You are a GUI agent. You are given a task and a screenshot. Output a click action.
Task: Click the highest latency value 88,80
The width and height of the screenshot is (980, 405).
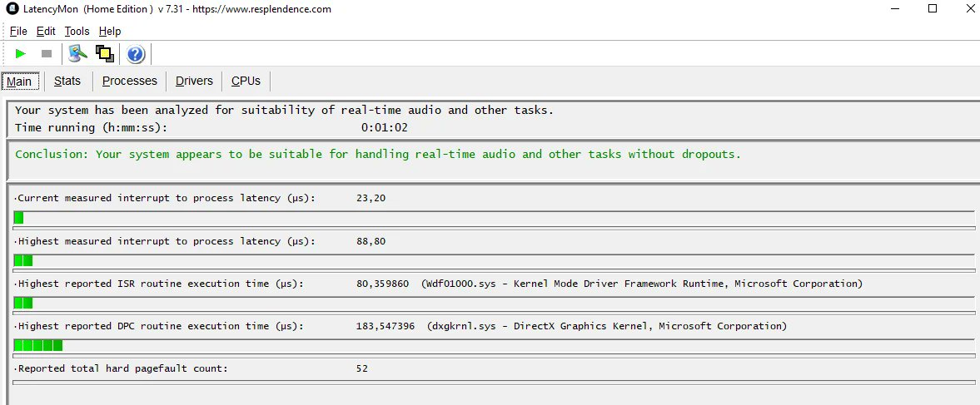pos(371,241)
